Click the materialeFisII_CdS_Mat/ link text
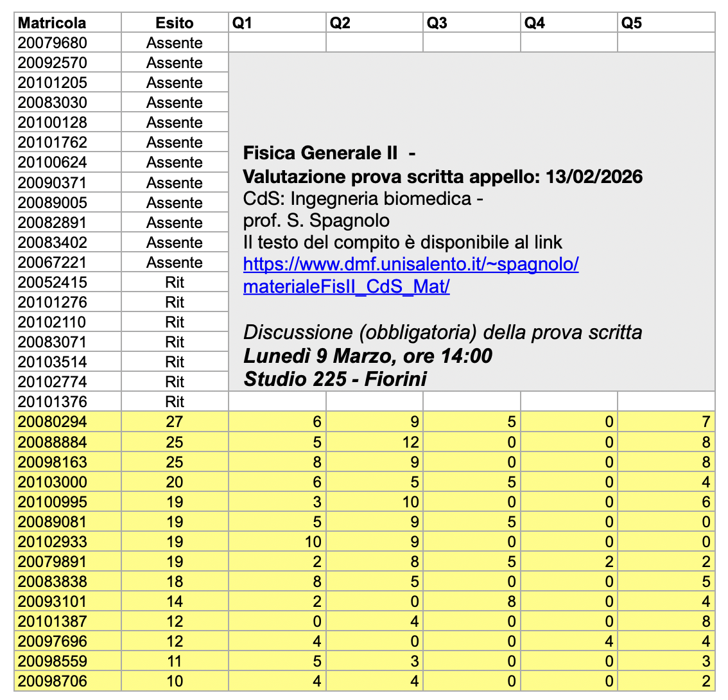 (346, 286)
